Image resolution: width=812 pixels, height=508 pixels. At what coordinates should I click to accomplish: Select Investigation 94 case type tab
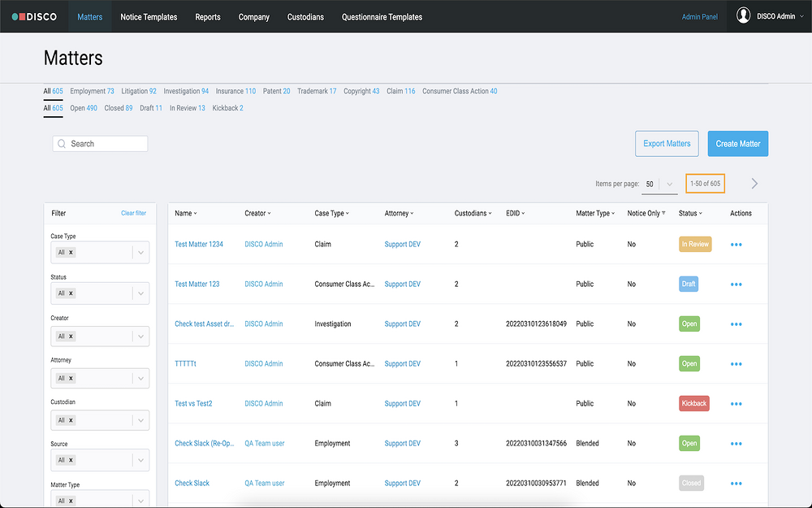coord(186,91)
